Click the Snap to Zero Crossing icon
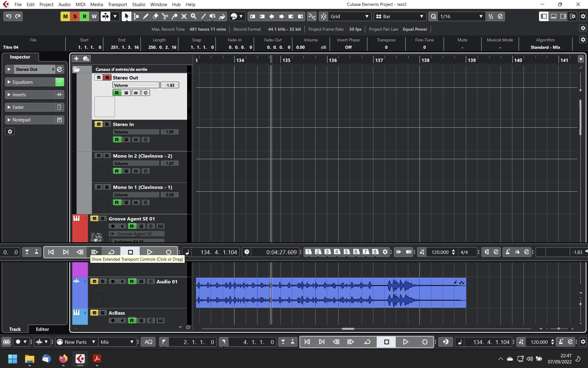Screen dimensions: 588x368 (x=312, y=17)
